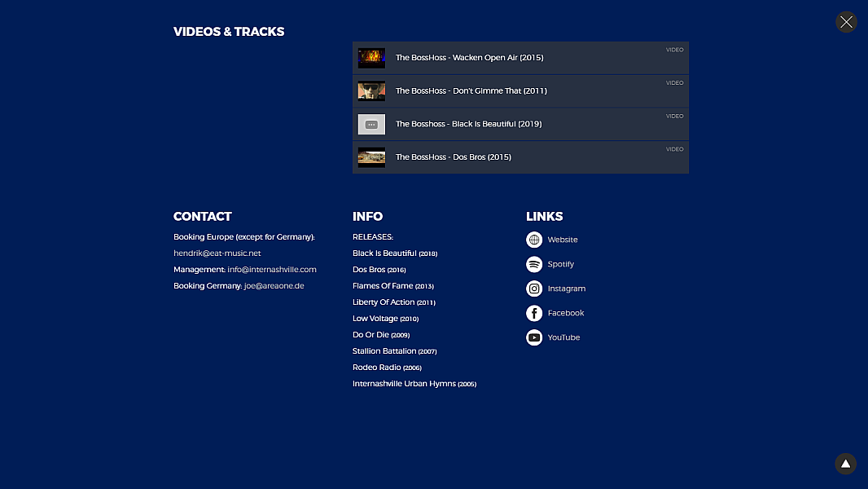Click the YouTube icon

pyautogui.click(x=534, y=337)
